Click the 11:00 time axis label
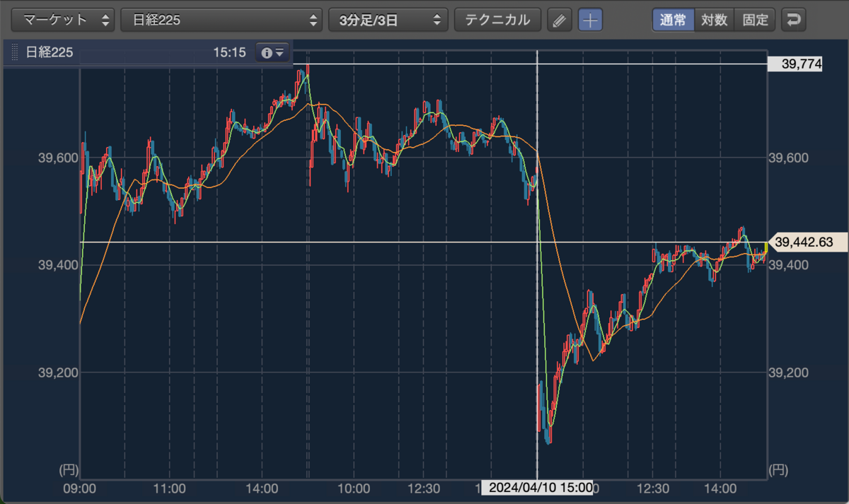The width and height of the screenshot is (849, 504). tap(169, 488)
